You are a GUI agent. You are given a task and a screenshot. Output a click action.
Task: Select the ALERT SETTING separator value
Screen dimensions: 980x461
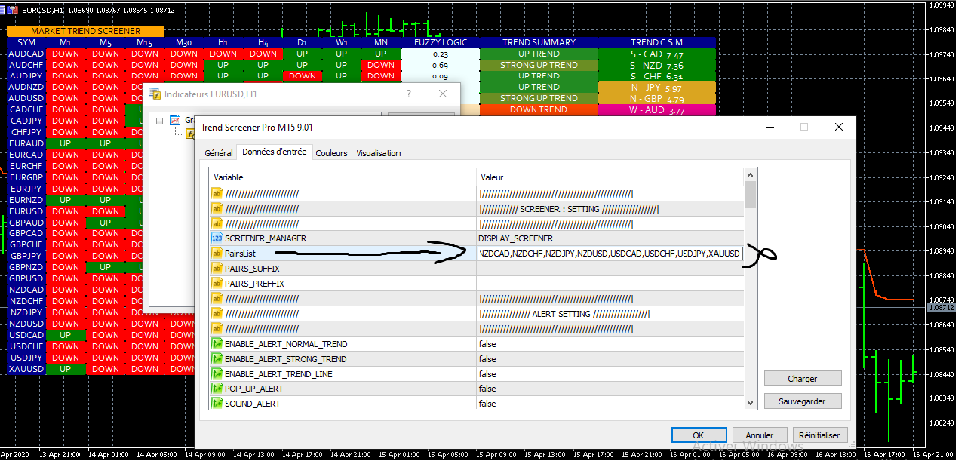pos(610,314)
